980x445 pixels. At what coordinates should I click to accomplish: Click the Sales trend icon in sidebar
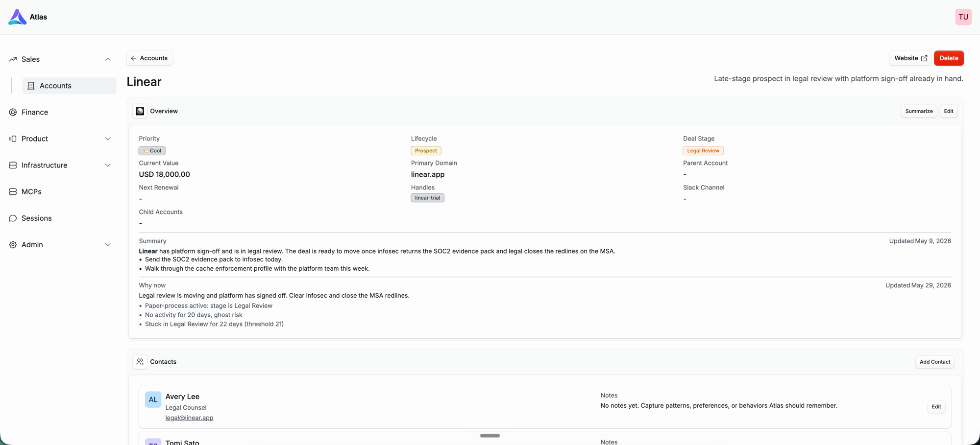(x=13, y=59)
